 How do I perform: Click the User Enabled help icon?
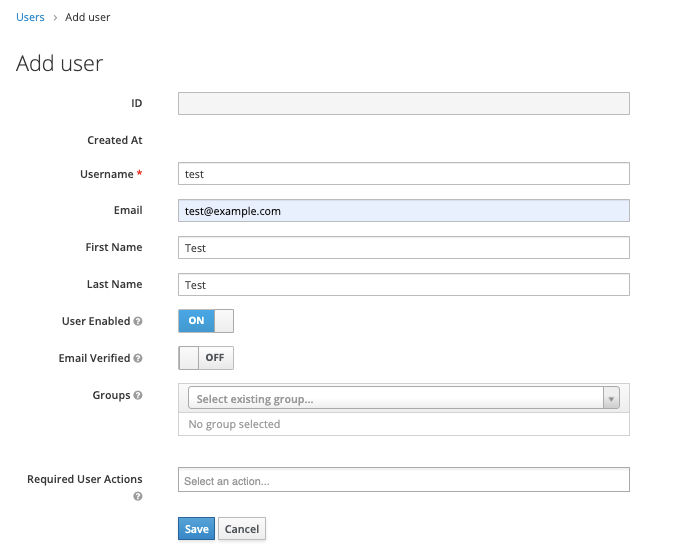138,321
